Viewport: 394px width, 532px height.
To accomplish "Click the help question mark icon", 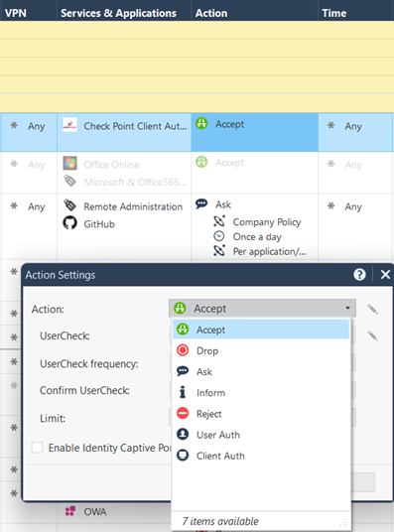I will click(x=359, y=275).
